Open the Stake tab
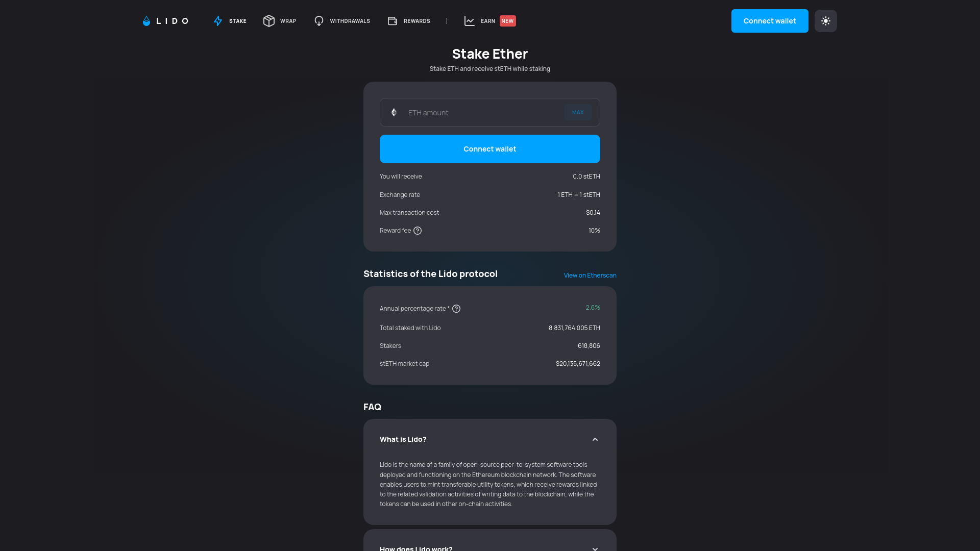Viewport: 980px width, 551px height. tap(230, 21)
